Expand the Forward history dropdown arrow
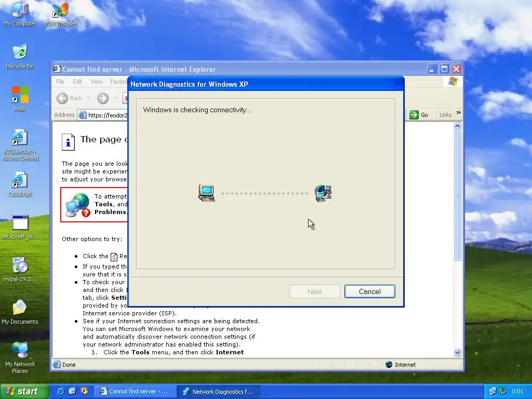The height and width of the screenshot is (399, 532). tap(115, 98)
